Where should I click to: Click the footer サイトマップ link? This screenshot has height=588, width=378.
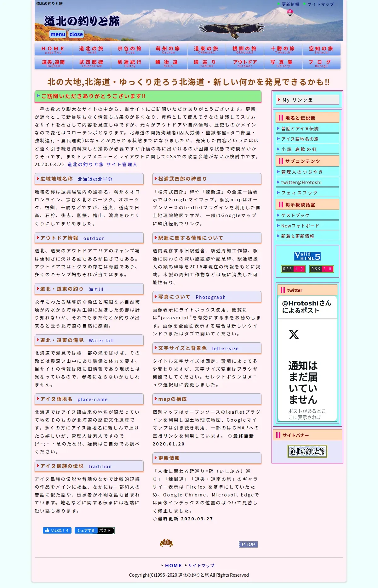[x=201, y=565]
